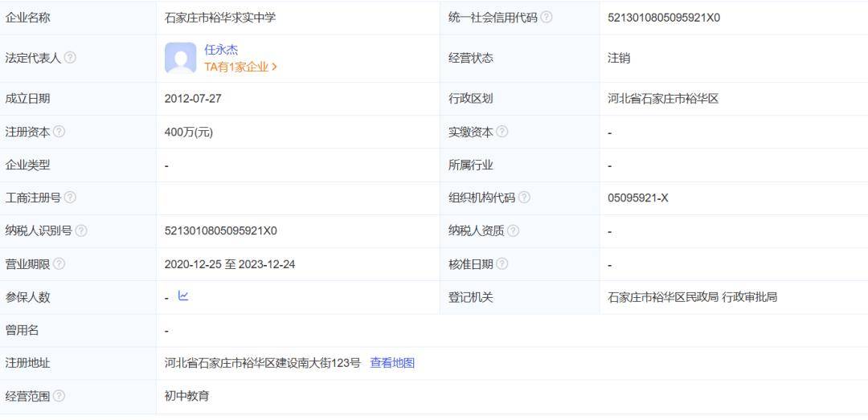This screenshot has width=868, height=420.
Task: Open help icon beside 统一社会信用代码
Action: [x=547, y=17]
